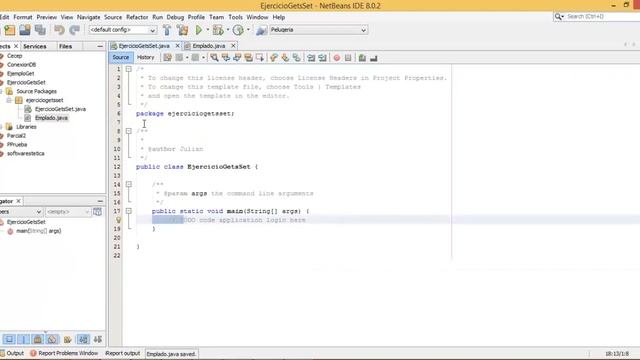Open the Navigate menu
This screenshot has width=640, height=360.
89,17
